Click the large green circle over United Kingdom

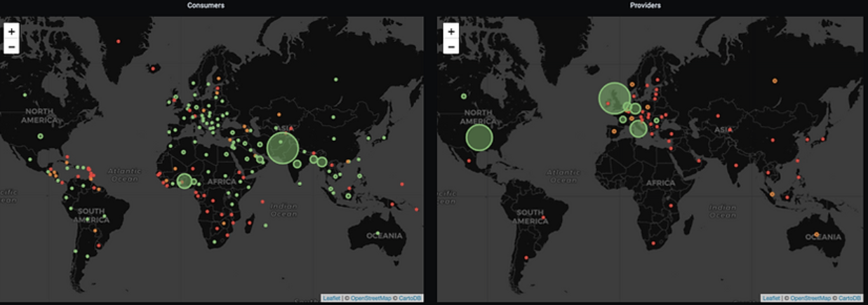pyautogui.click(x=615, y=97)
